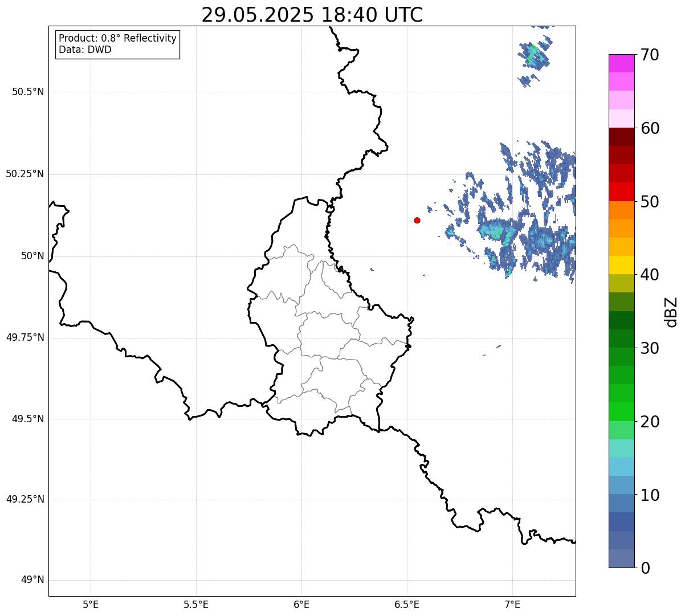Click the "5°E" longitude label
The height and width of the screenshot is (616, 685).
pos(91,605)
